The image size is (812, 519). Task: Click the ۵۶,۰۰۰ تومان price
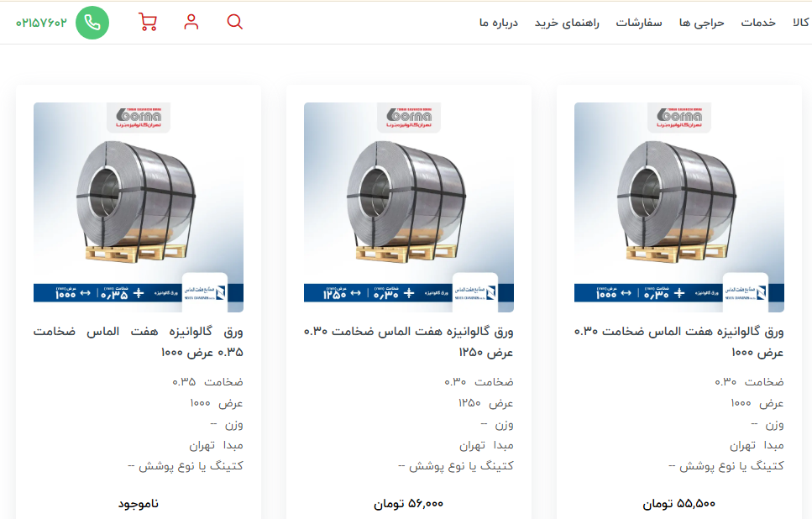click(409, 503)
